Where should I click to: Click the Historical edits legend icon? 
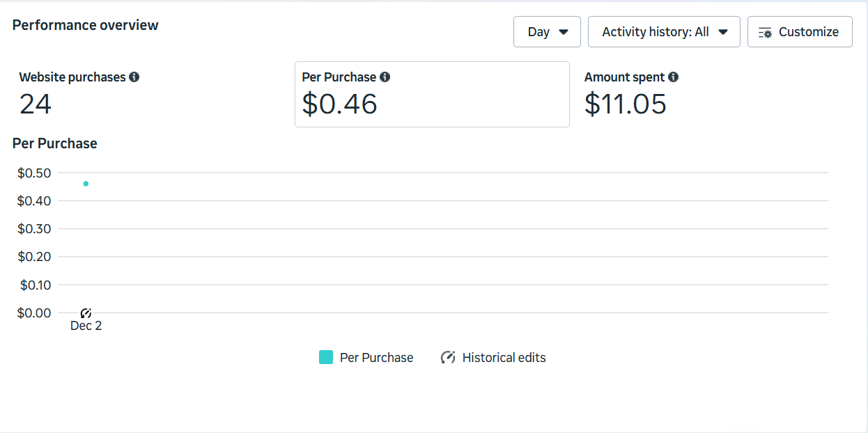448,358
